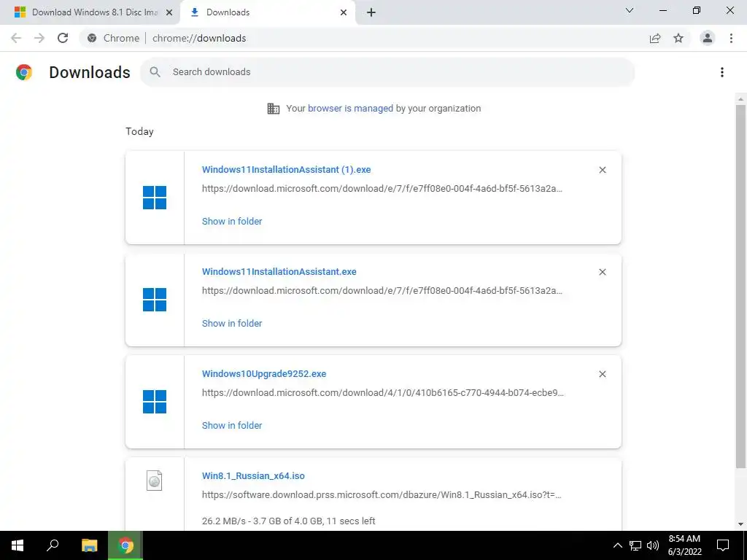Click the download progress text 26.2 MB/s
The image size is (747, 560).
288,521
